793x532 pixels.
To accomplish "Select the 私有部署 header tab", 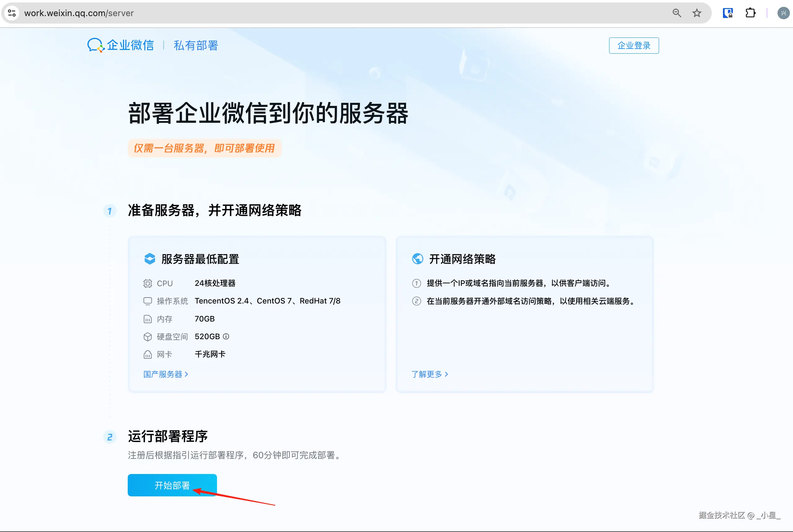I will tap(196, 46).
